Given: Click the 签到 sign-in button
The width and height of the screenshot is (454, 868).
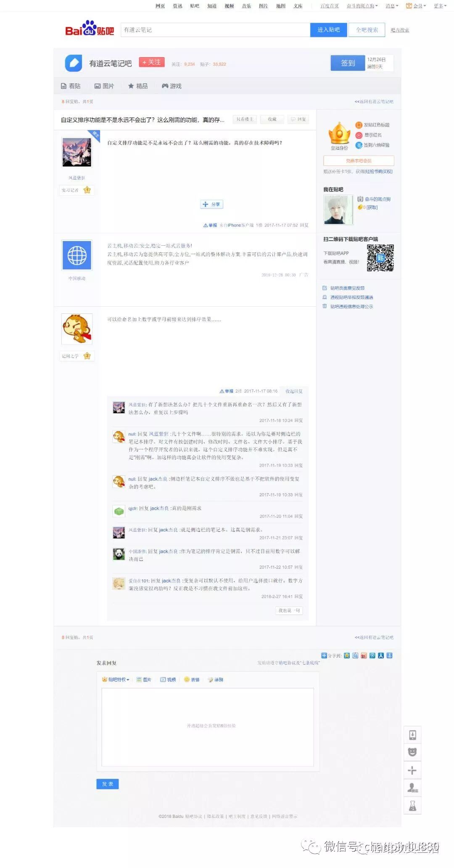Looking at the screenshot, I should [x=348, y=63].
